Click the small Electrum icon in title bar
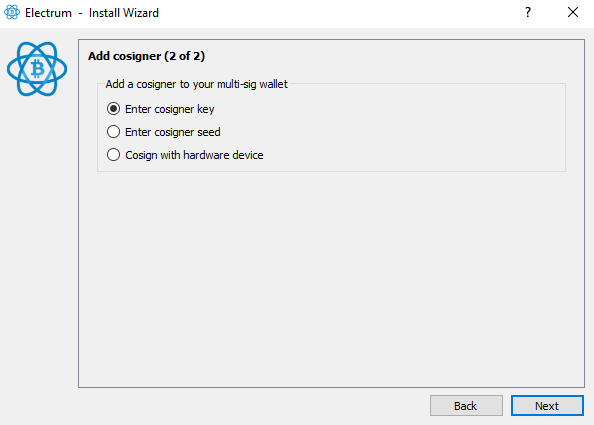 [x=12, y=12]
